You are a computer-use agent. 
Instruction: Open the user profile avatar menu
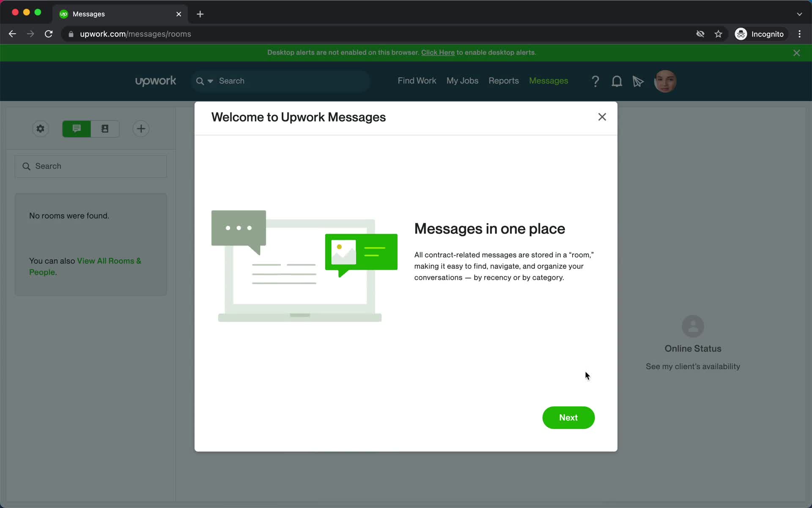[665, 81]
